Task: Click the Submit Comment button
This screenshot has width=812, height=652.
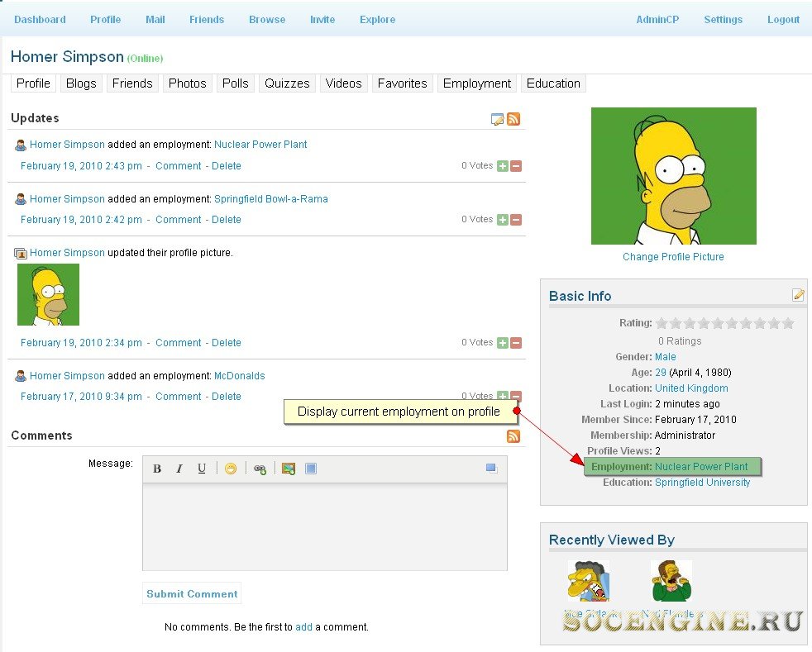Action: [192, 594]
